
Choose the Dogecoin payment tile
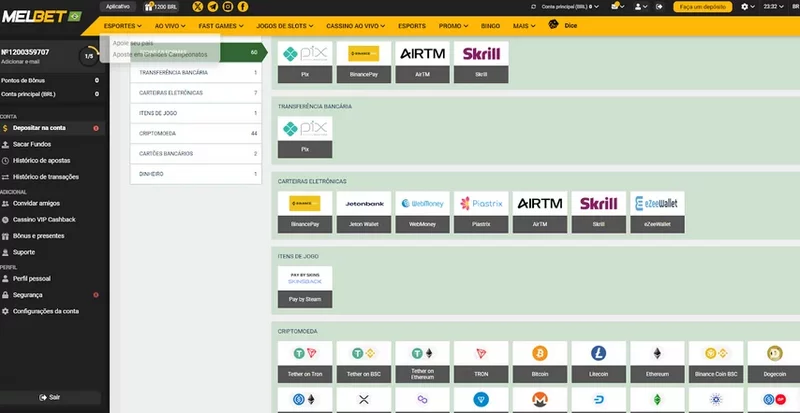click(773, 357)
